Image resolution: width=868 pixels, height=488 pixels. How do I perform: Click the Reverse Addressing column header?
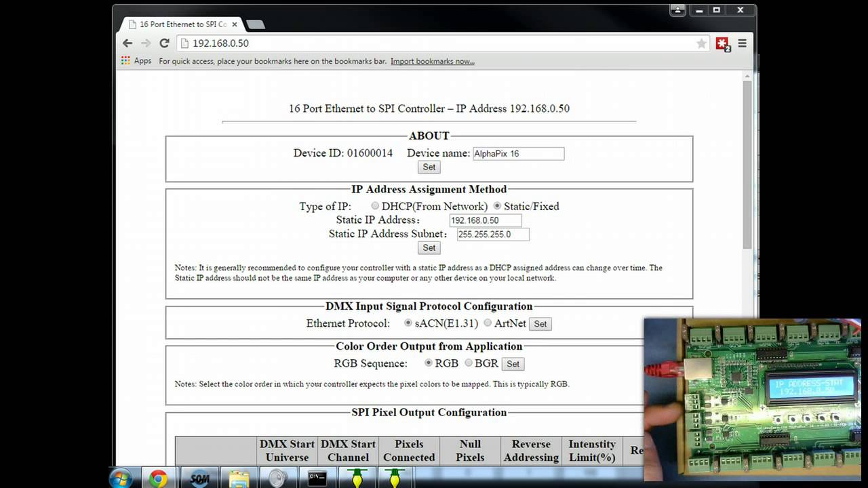click(x=531, y=451)
